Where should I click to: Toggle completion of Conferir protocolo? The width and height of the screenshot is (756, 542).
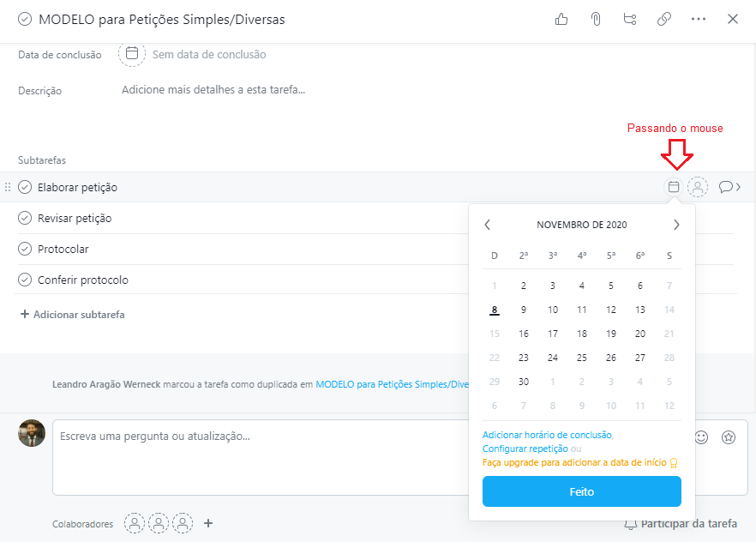point(25,280)
